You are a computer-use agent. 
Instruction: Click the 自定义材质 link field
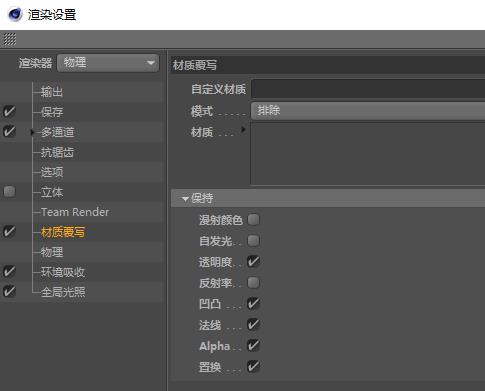[368, 89]
